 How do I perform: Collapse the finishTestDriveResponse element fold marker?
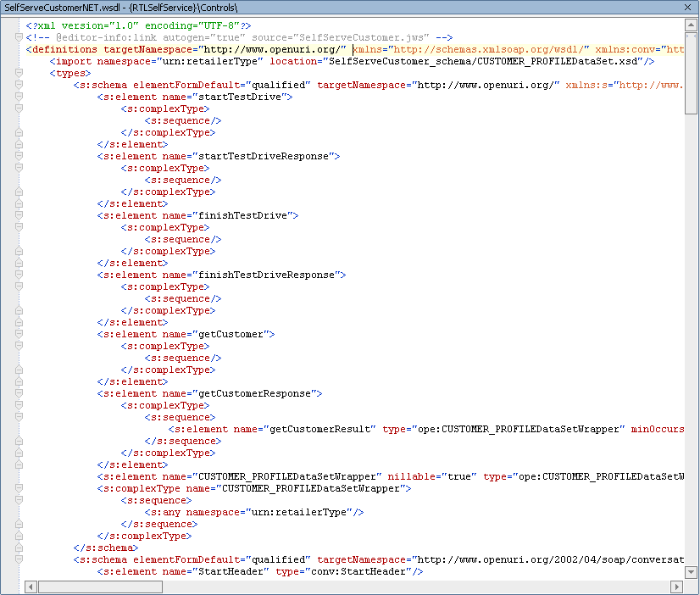[x=19, y=275]
